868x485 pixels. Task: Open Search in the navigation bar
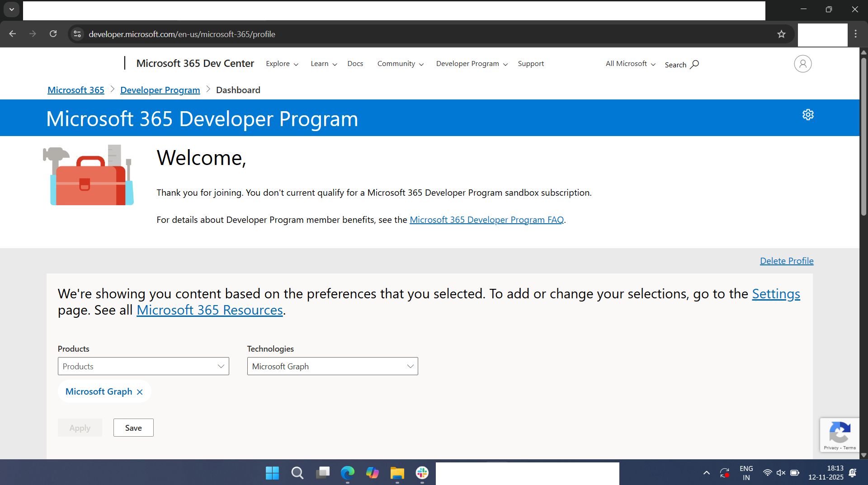(x=681, y=64)
